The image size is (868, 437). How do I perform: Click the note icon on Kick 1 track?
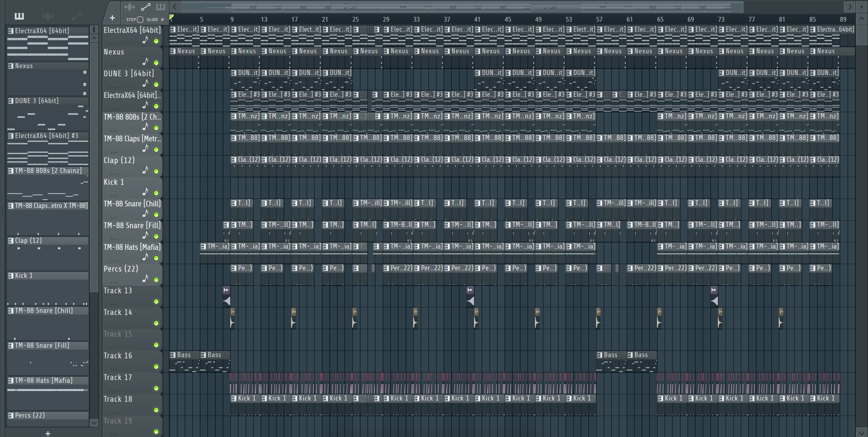pos(145,192)
